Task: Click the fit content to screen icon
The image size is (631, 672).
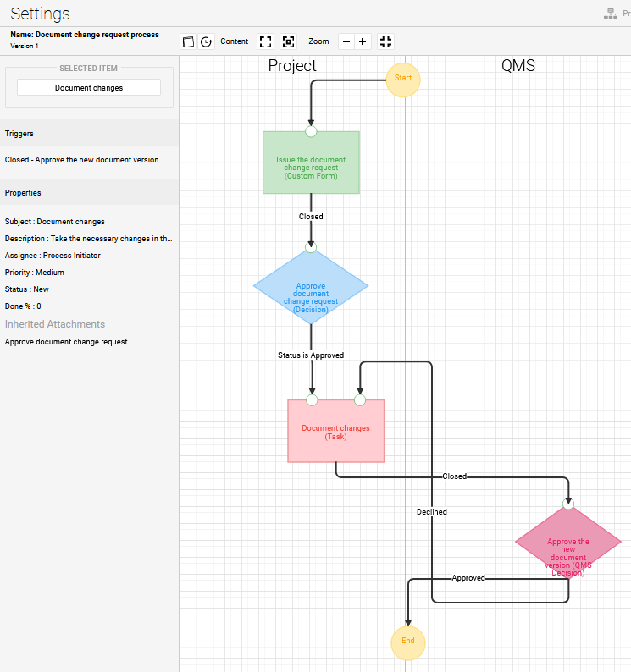Action: point(266,41)
